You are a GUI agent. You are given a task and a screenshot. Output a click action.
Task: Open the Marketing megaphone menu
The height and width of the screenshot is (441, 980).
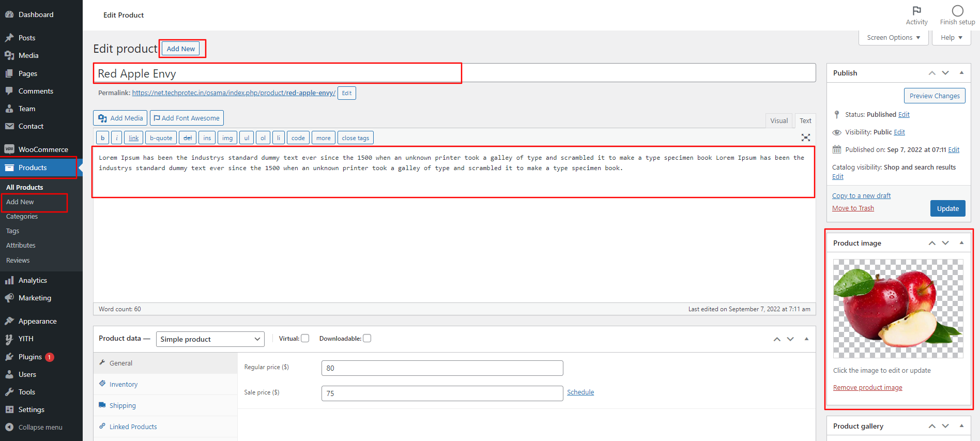[35, 298]
